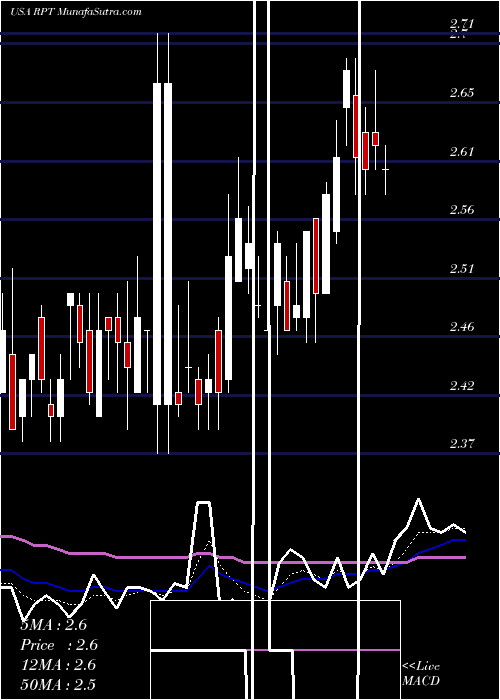Image resolution: width=500 pixels, height=700 pixels.
Task: Click the 2.37 price axis label
Action: [462, 444]
